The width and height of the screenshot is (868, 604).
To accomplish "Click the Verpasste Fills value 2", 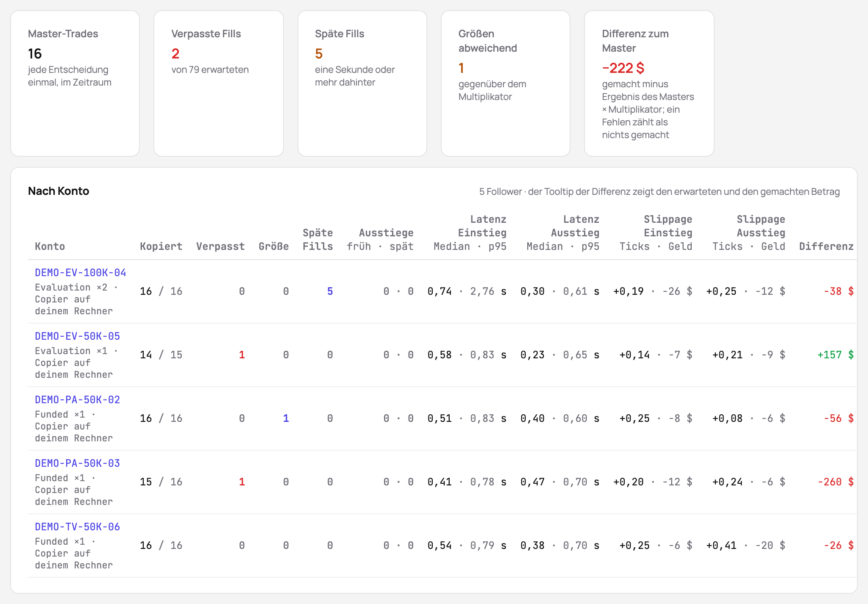I will click(x=175, y=54).
